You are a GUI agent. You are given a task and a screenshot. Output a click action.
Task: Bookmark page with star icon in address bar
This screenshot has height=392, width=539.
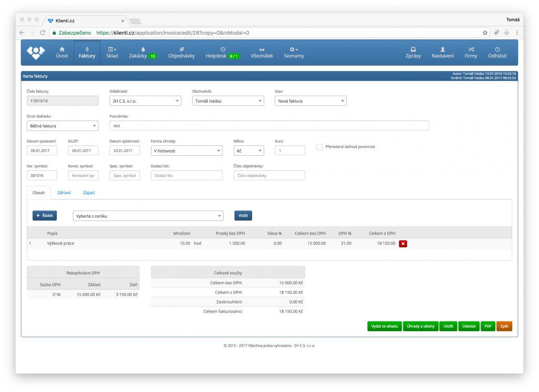pos(485,33)
